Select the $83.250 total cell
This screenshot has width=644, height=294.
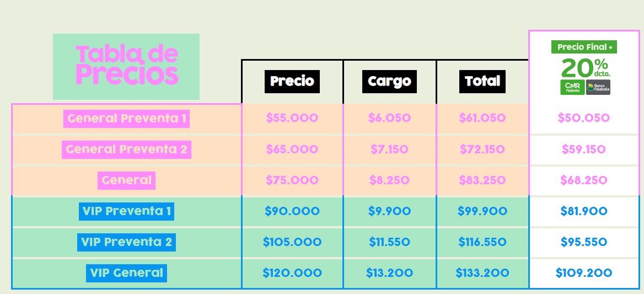click(482, 180)
